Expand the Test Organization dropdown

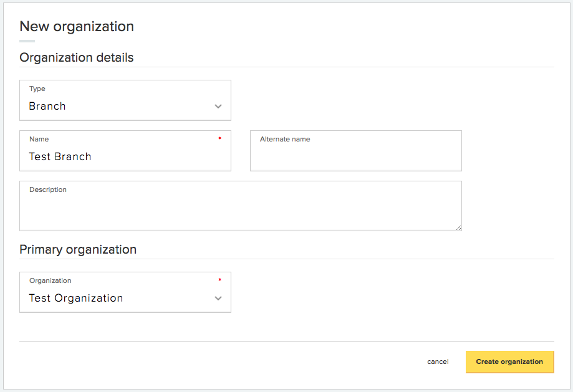pos(125,292)
